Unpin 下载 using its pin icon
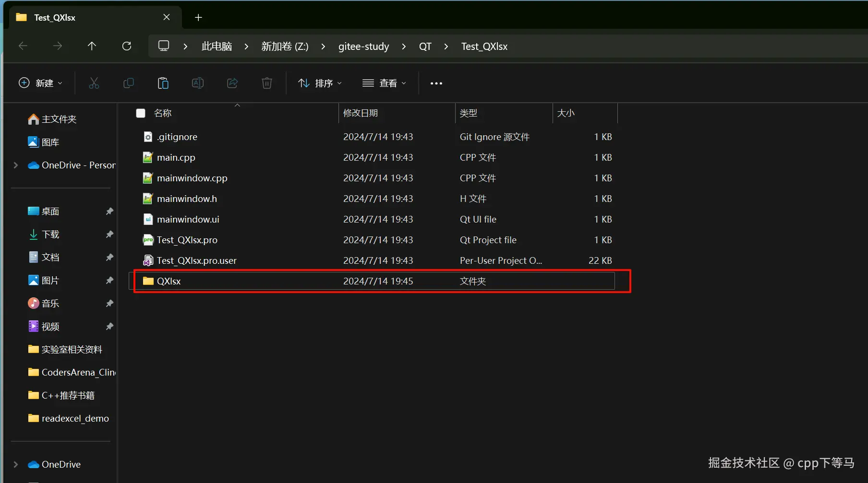The height and width of the screenshot is (483, 868). point(109,235)
